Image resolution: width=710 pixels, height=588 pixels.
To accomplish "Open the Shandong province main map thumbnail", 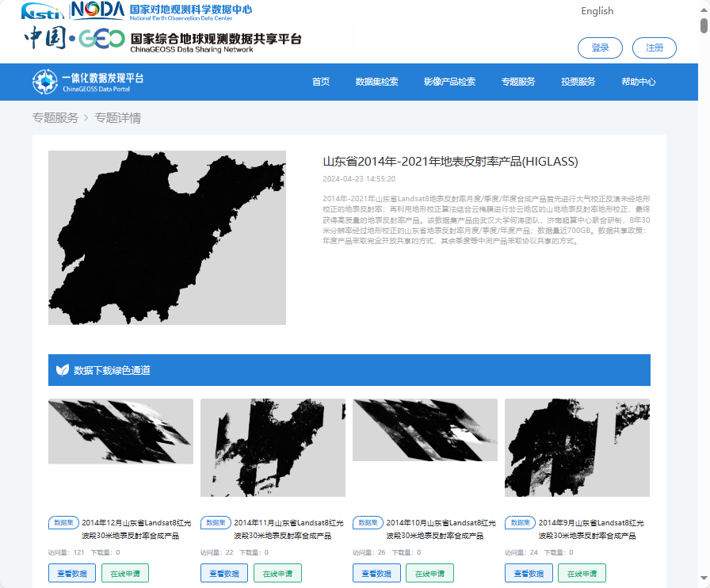I will (x=166, y=238).
